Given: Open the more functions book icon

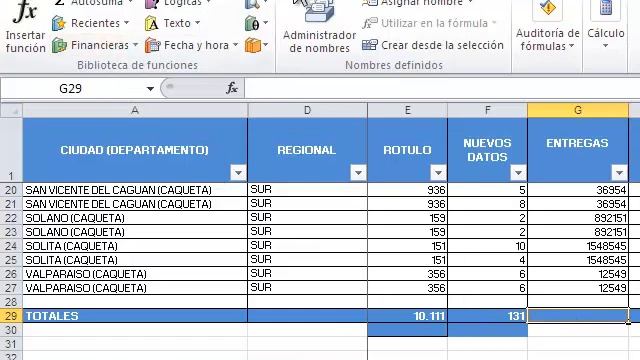Looking at the screenshot, I should point(256,45).
